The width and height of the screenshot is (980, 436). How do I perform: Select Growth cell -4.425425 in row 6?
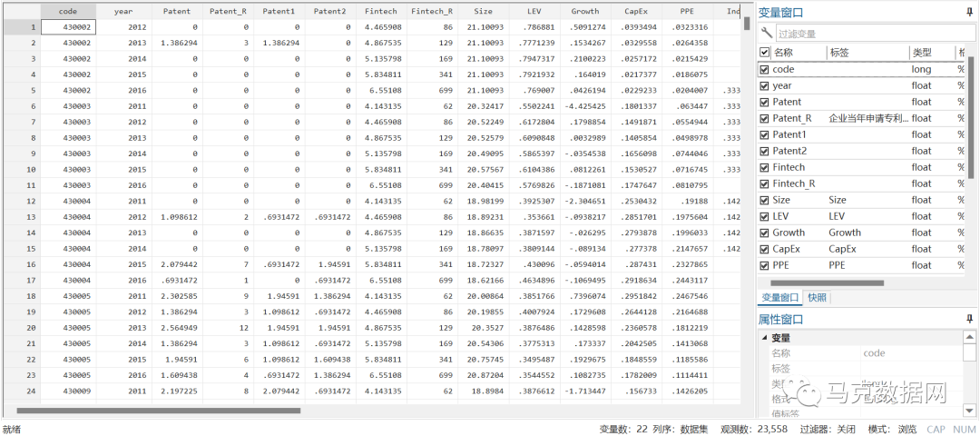click(584, 107)
